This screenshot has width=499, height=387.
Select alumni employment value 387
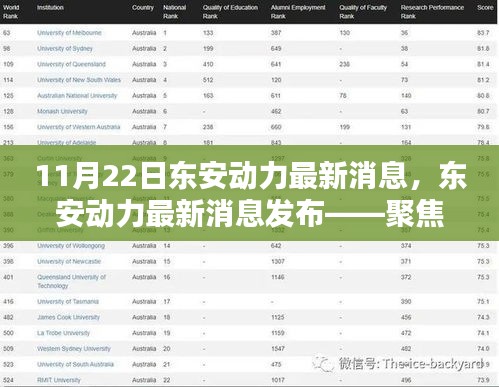(276, 33)
